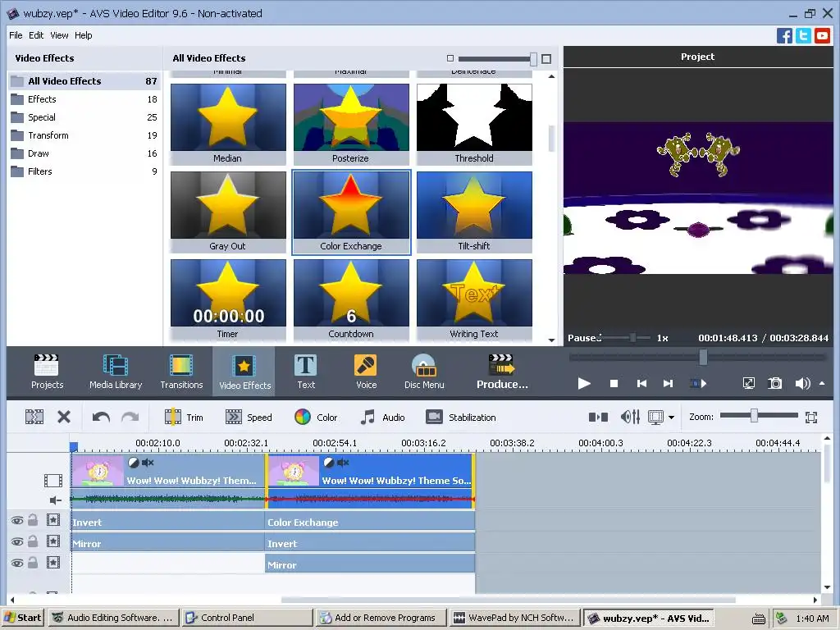Redo the last undone action

130,417
